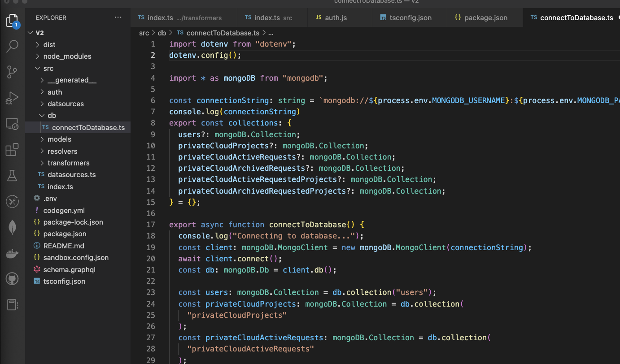Switch to the package.json tab
Screen dimensions: 620x364
(485, 18)
